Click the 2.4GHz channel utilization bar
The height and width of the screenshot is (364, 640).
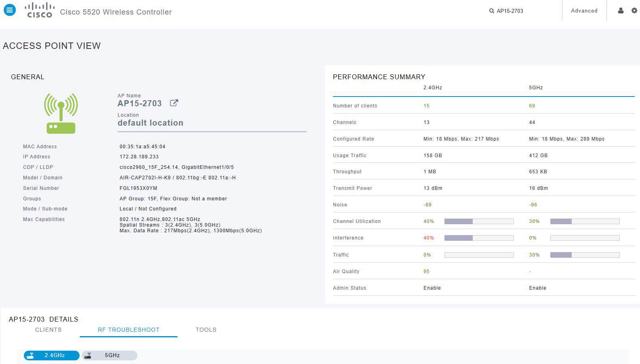(479, 221)
